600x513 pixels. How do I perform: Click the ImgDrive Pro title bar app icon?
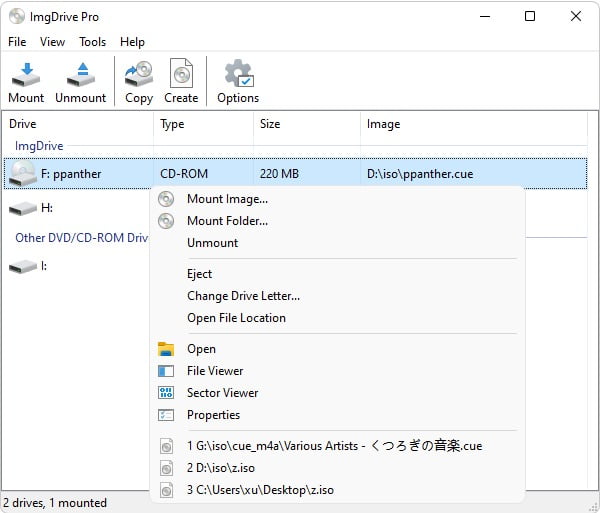pyautogui.click(x=17, y=16)
